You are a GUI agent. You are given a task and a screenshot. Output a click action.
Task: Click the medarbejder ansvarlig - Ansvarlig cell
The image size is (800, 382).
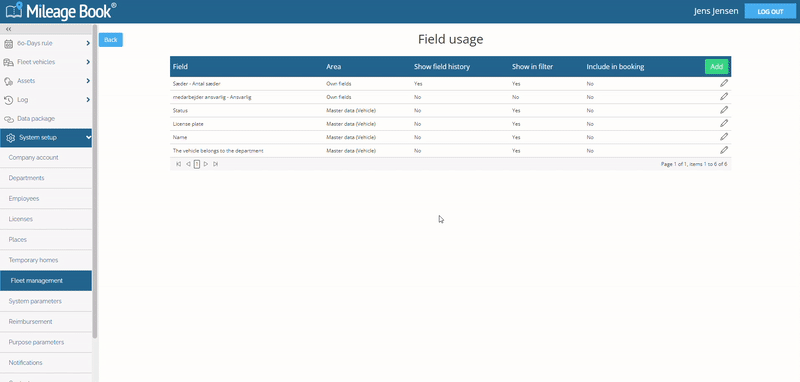pyautogui.click(x=212, y=97)
